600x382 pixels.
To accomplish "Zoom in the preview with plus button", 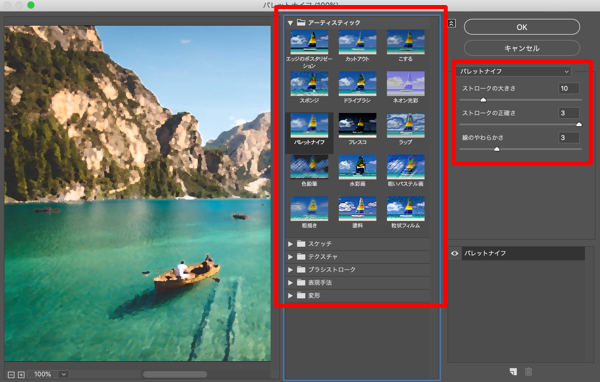I will (21, 375).
